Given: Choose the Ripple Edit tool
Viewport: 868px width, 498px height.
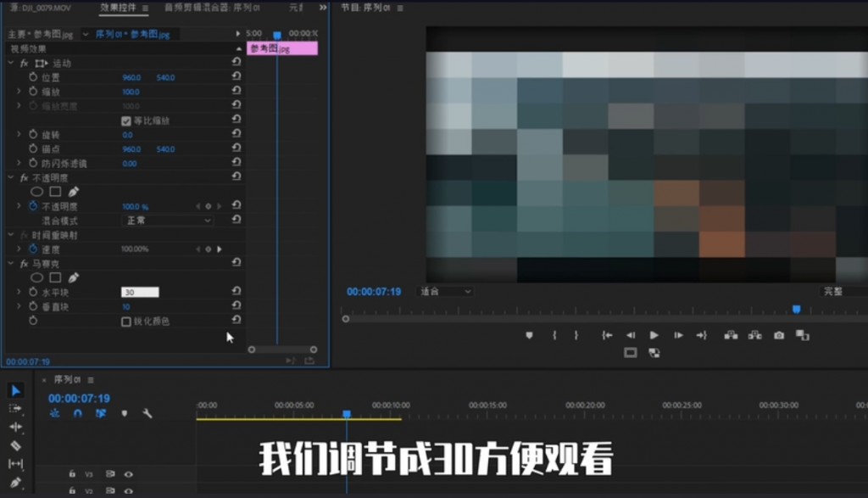Looking at the screenshot, I should [15, 427].
